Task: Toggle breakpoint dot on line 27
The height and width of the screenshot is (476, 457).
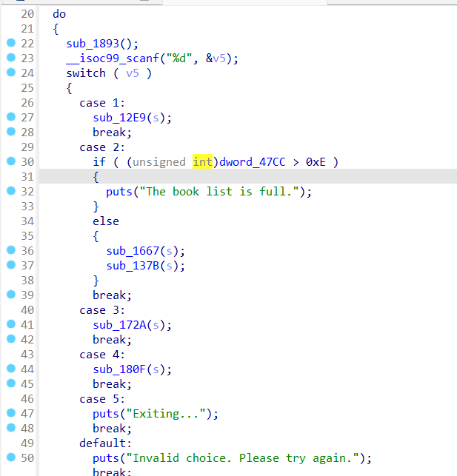Action: point(11,116)
